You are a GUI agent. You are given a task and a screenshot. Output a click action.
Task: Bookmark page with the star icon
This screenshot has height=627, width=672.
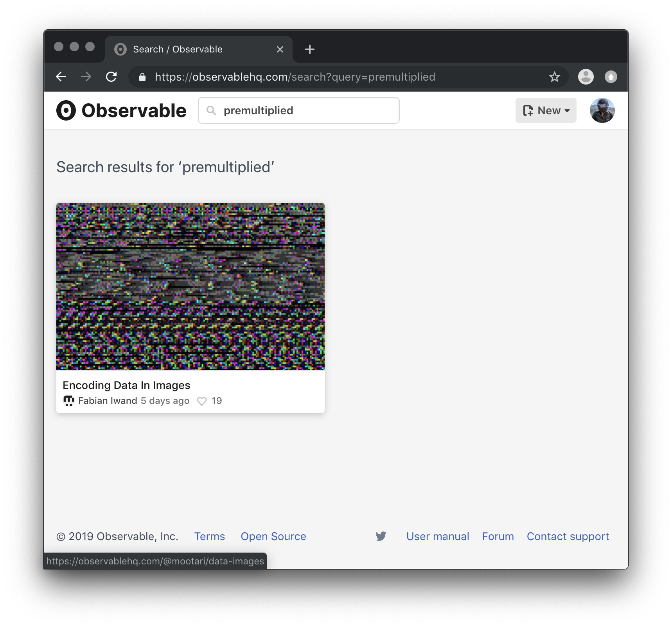point(555,77)
